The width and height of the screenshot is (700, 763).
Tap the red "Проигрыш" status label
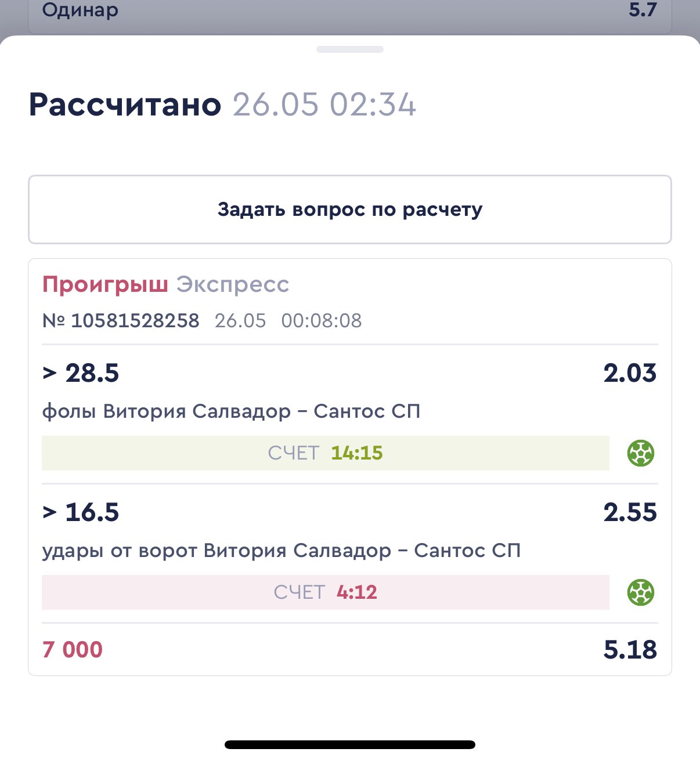pyautogui.click(x=105, y=284)
